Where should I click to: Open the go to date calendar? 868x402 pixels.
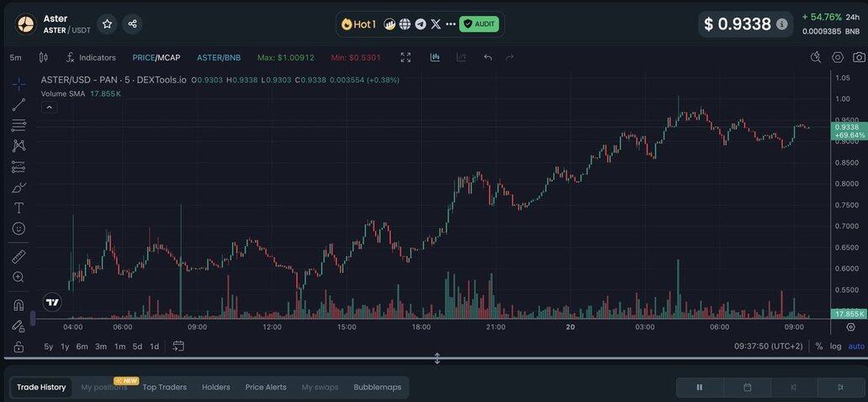click(178, 346)
